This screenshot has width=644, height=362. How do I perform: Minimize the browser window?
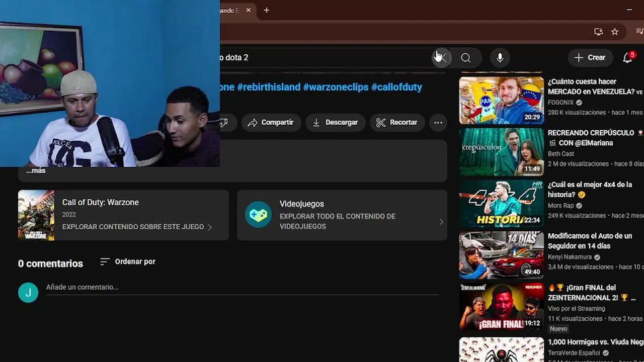(x=629, y=10)
